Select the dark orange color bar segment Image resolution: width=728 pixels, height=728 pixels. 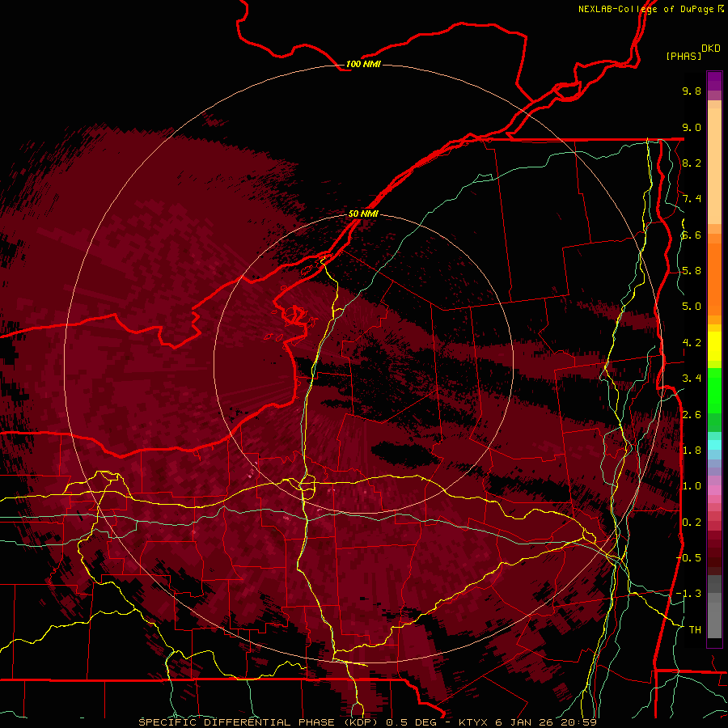coord(714,280)
